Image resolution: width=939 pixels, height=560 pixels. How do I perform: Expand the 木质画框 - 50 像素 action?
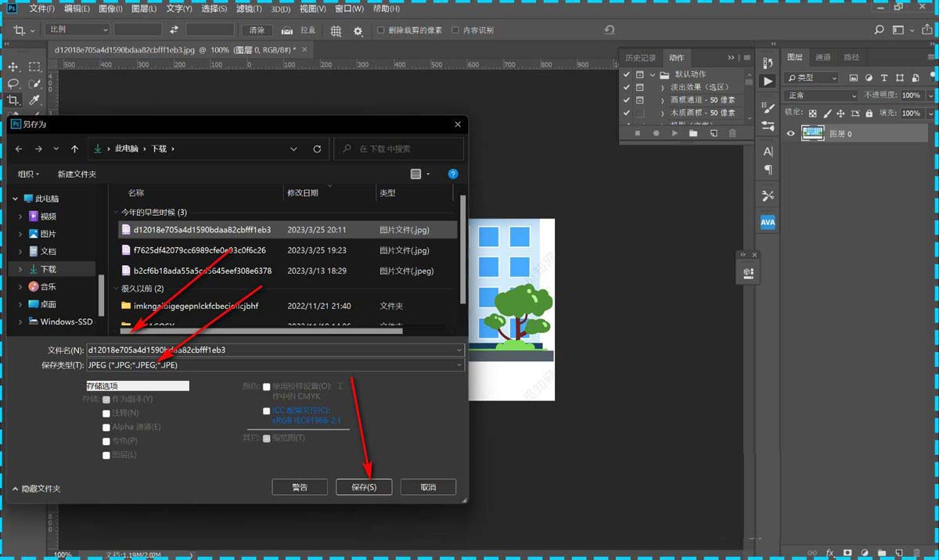[663, 113]
